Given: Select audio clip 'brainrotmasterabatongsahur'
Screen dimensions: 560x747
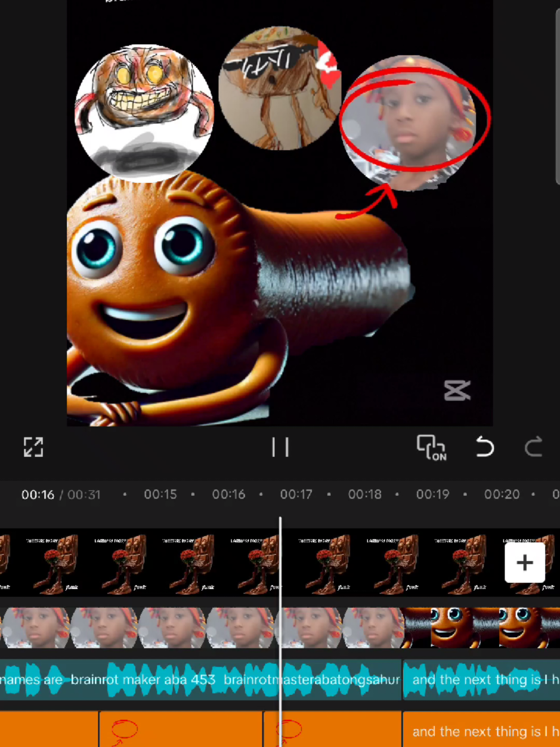Looking at the screenshot, I should pyautogui.click(x=311, y=679).
